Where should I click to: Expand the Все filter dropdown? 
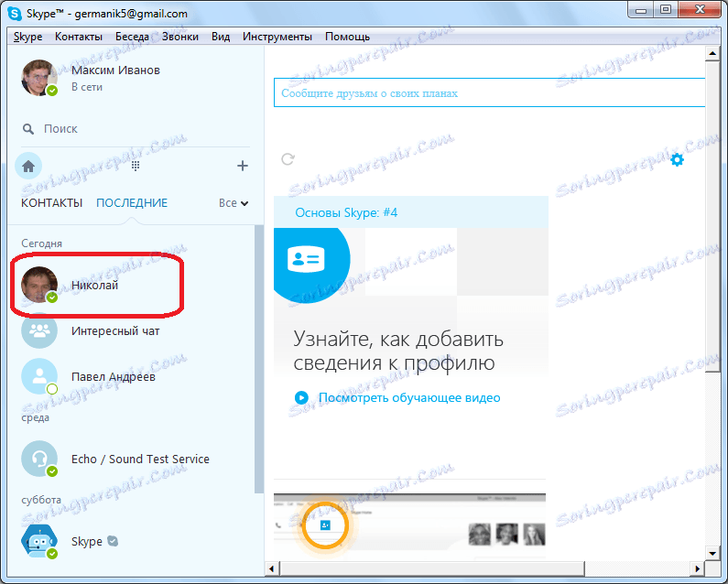[234, 203]
